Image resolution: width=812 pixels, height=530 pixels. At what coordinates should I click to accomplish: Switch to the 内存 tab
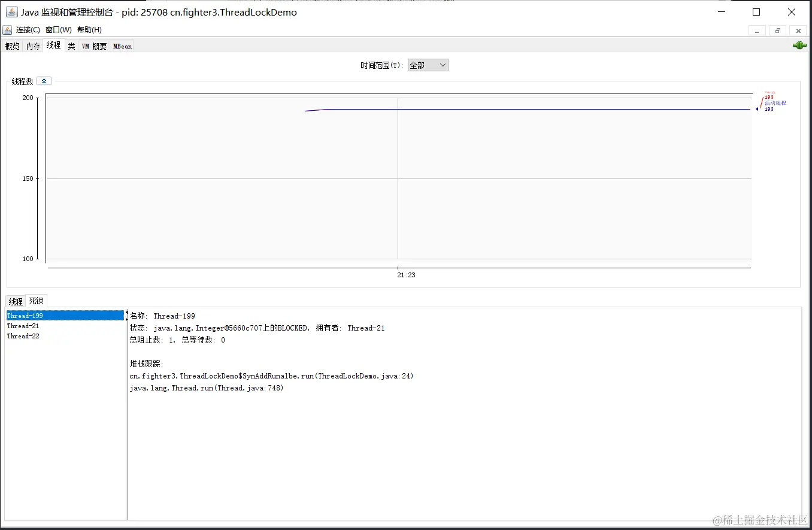coord(33,46)
